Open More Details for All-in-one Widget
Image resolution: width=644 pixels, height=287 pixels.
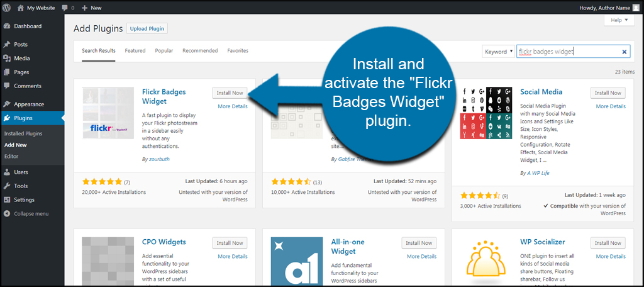pos(422,257)
